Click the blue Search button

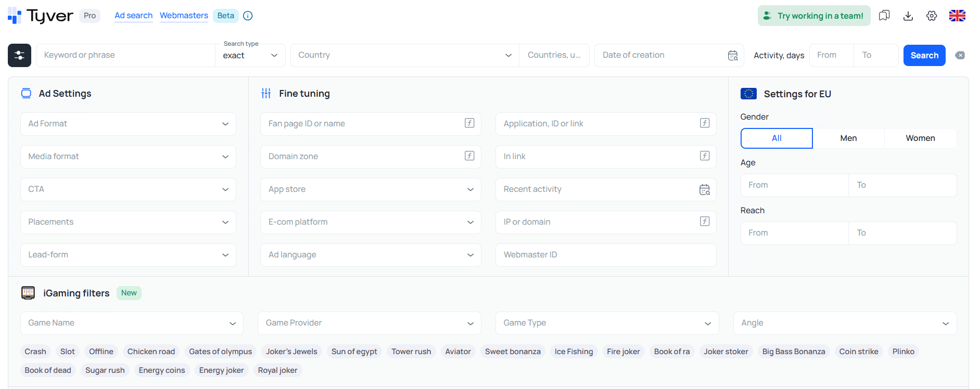(924, 56)
